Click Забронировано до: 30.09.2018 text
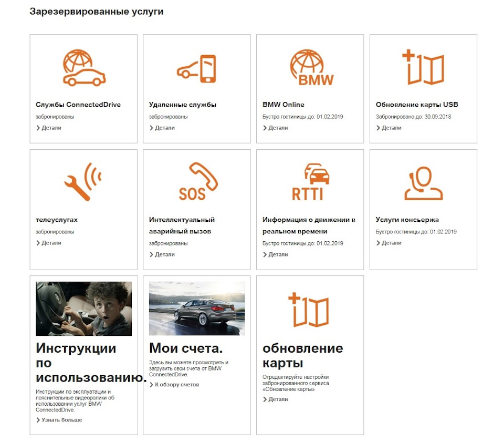504x442 pixels. 413,117
